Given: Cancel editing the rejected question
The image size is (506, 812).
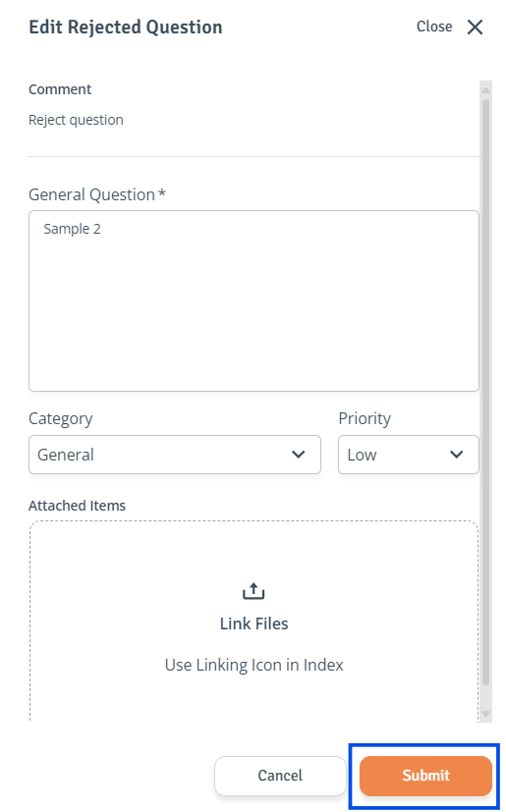Looking at the screenshot, I should (x=280, y=776).
